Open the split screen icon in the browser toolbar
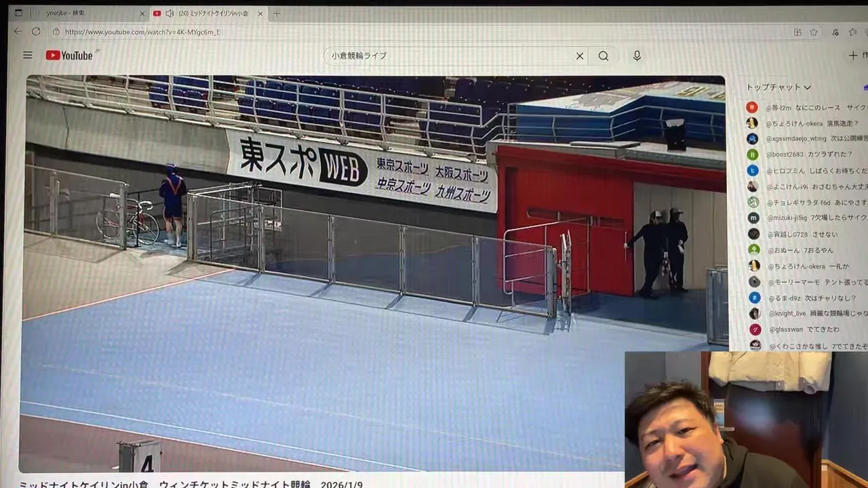The width and height of the screenshot is (868, 488). (x=797, y=32)
